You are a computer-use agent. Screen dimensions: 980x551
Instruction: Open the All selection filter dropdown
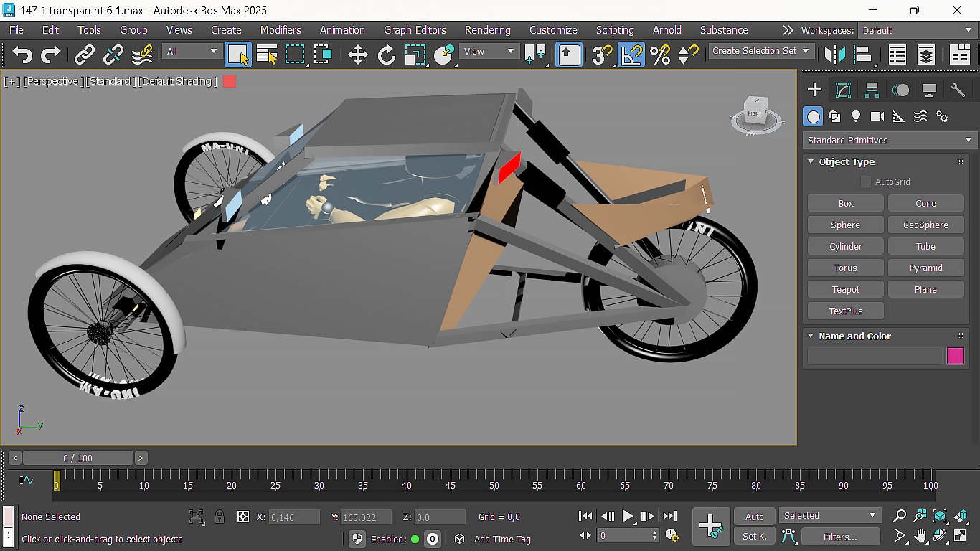[x=192, y=51]
